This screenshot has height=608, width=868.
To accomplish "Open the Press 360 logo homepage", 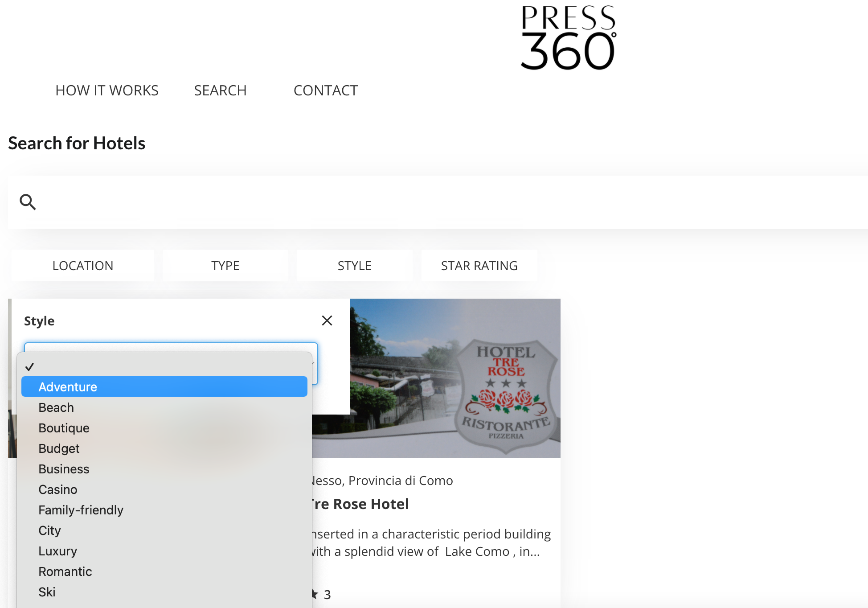I will [x=569, y=37].
